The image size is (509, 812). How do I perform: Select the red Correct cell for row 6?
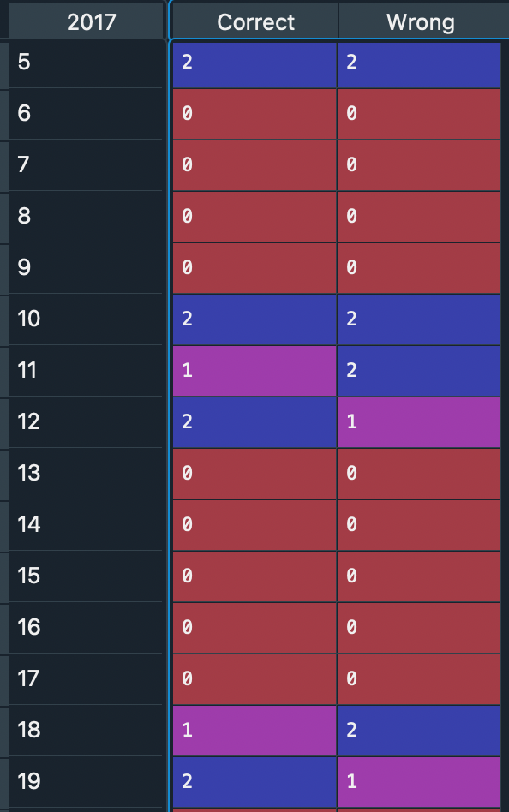pos(254,114)
